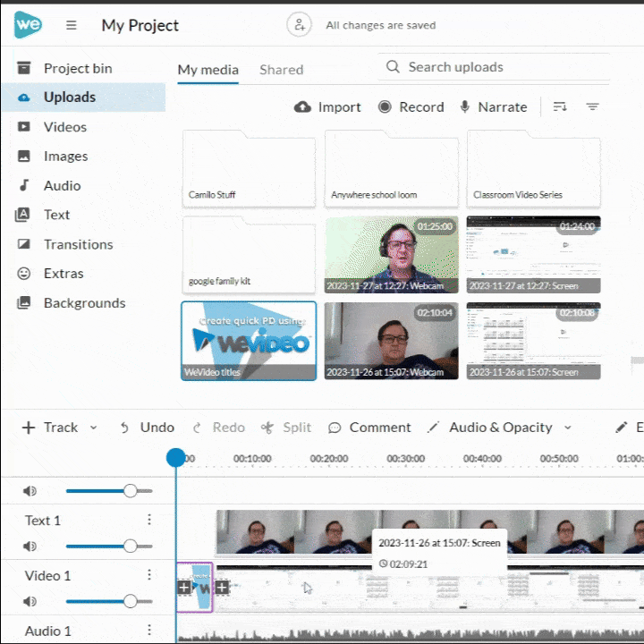Viewport: 644px width, 644px height.
Task: Mute the Text 1 track speaker
Action: 30,546
